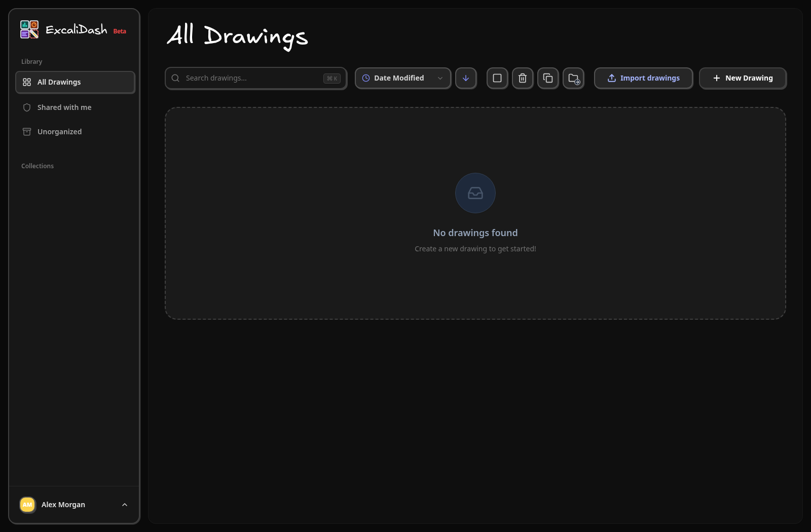Click the duplicate drawings icon
This screenshot has width=811, height=532.
click(x=548, y=78)
